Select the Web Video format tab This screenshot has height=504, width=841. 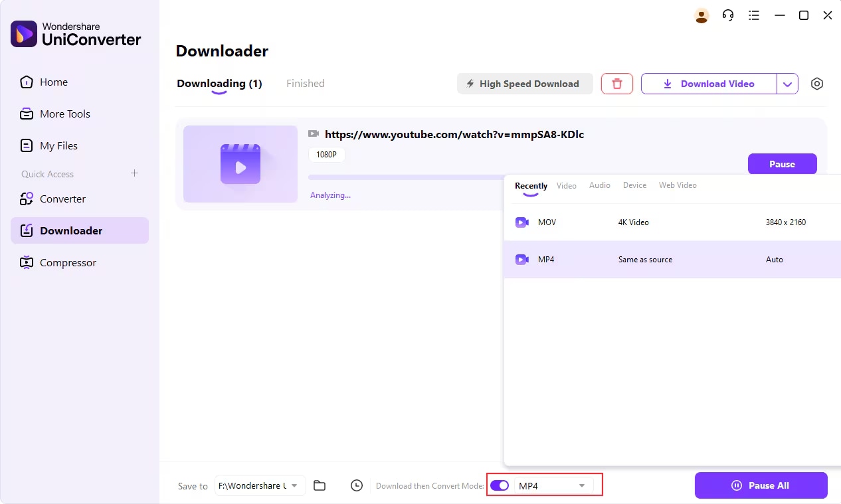point(678,185)
